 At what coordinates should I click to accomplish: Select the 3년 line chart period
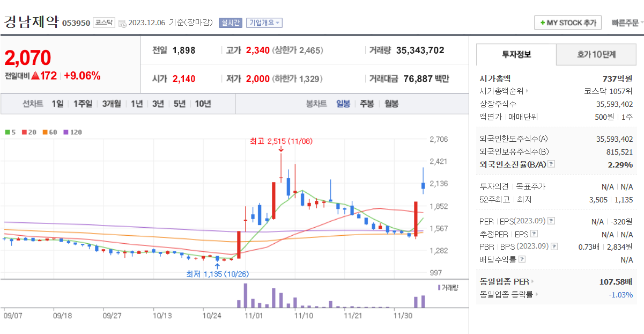pos(158,104)
